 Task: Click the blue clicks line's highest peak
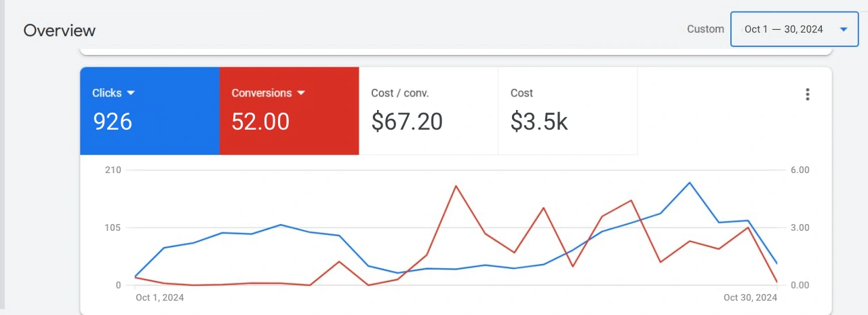[690, 183]
